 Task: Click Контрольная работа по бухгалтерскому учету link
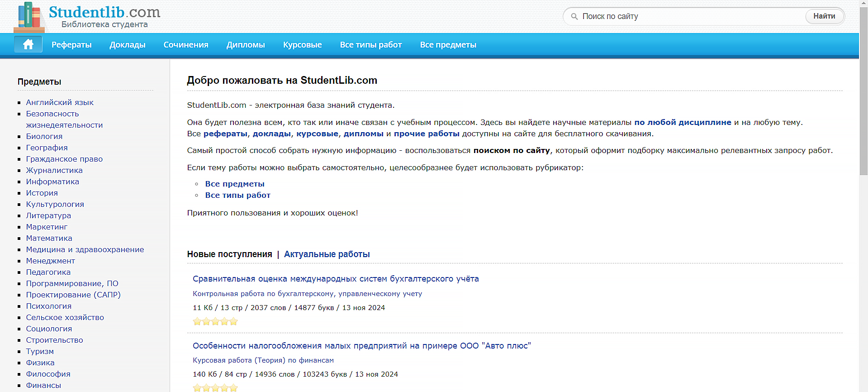308,294
